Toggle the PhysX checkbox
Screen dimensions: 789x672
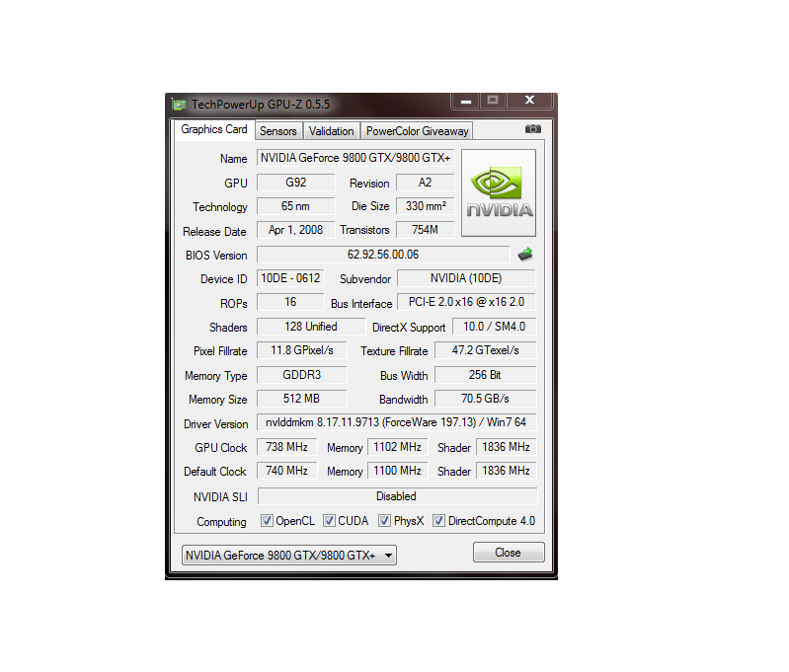tap(384, 521)
